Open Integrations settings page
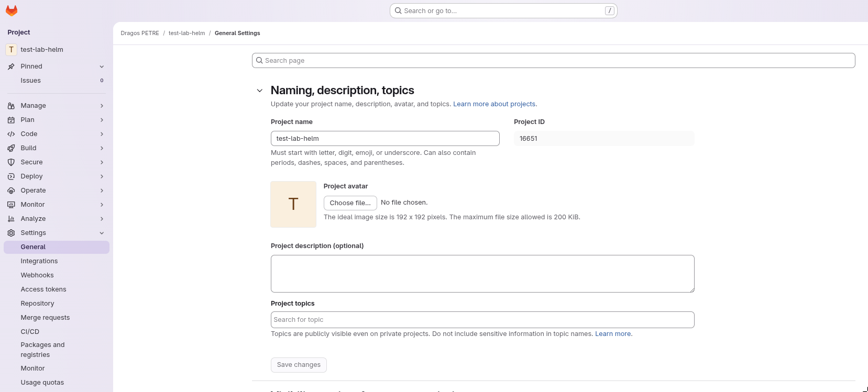 [x=39, y=261]
